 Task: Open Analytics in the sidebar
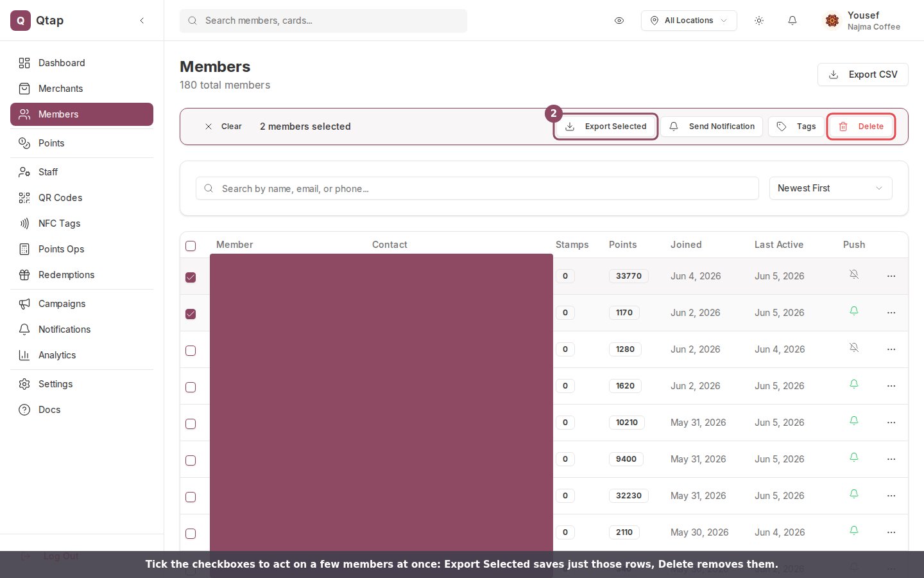[81, 355]
